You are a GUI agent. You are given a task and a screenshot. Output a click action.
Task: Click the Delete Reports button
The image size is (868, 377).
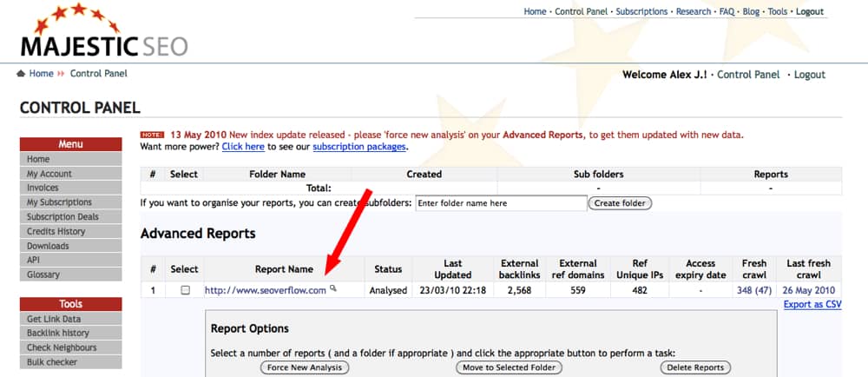[x=695, y=367]
